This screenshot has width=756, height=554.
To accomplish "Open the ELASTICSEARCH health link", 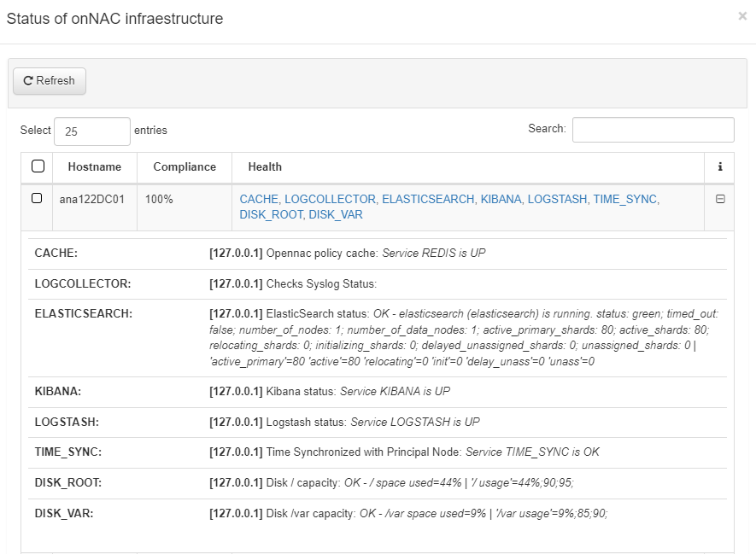I will click(428, 199).
